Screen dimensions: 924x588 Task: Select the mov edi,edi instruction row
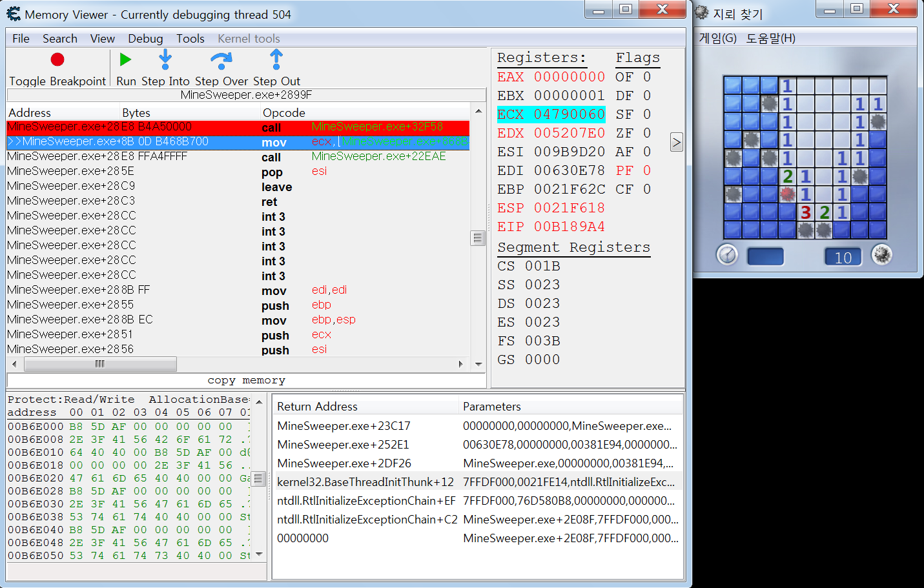(x=238, y=290)
